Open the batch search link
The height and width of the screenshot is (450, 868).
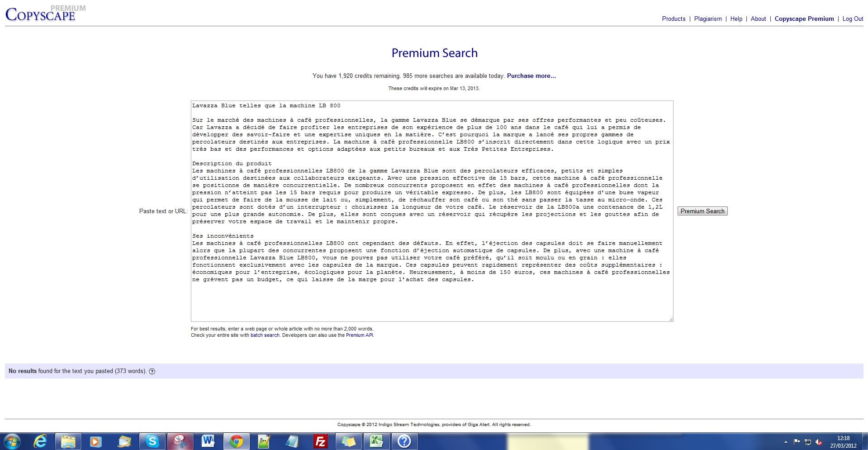(265, 335)
